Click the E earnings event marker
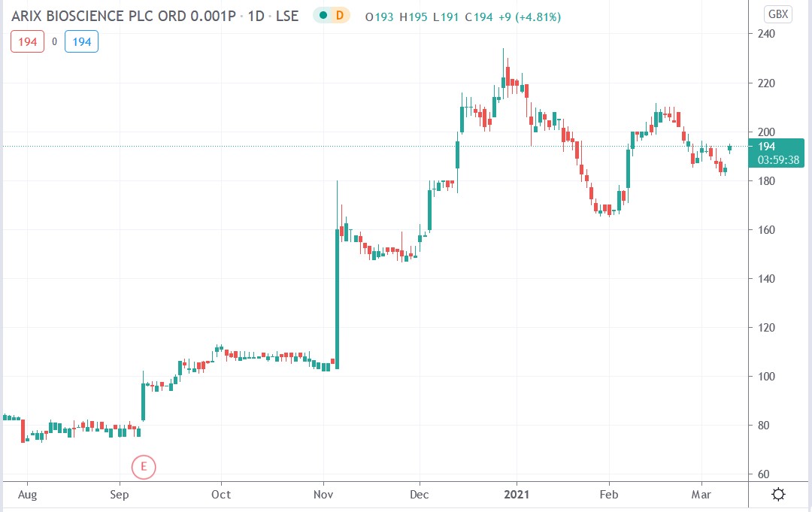 tap(143, 467)
